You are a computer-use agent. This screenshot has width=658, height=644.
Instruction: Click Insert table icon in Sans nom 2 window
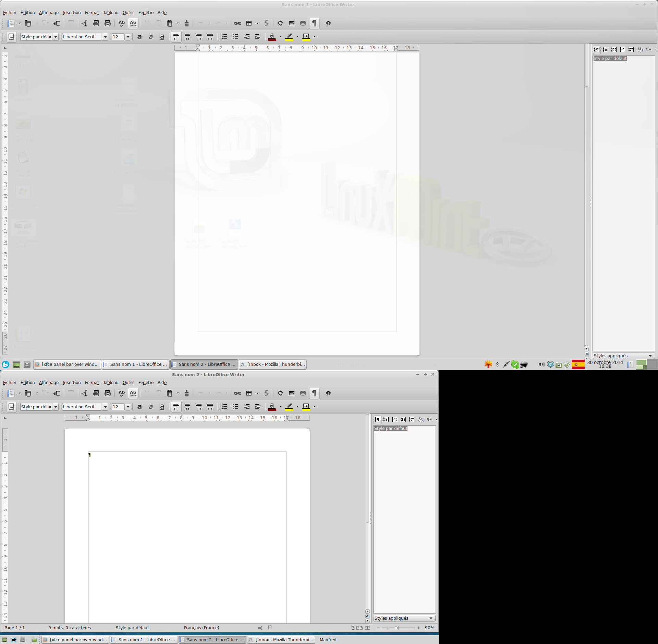249,393
